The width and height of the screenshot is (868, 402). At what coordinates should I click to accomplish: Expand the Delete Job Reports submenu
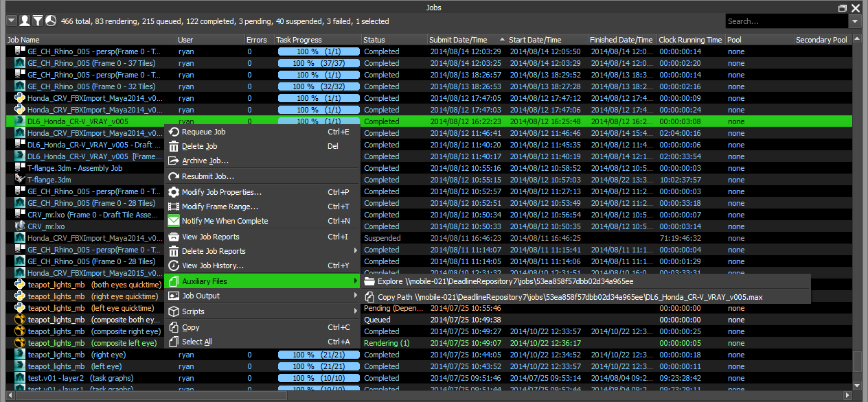(262, 251)
